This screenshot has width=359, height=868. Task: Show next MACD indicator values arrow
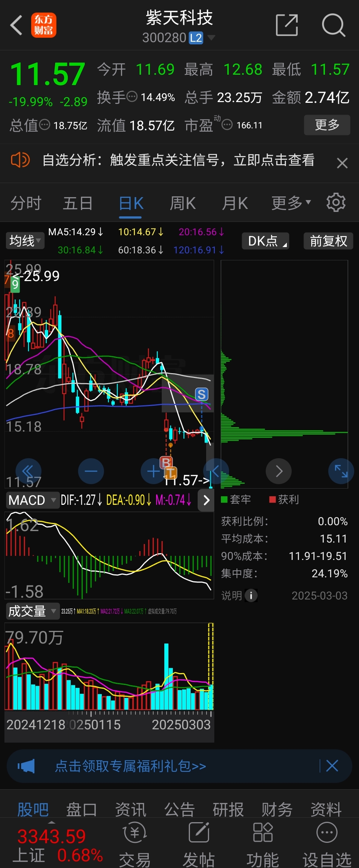(x=206, y=500)
